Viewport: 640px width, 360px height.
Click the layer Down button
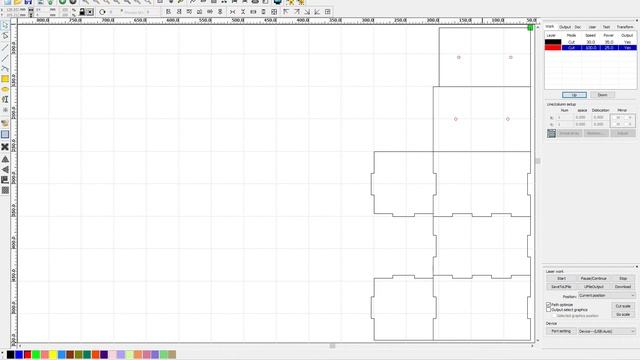tap(602, 95)
